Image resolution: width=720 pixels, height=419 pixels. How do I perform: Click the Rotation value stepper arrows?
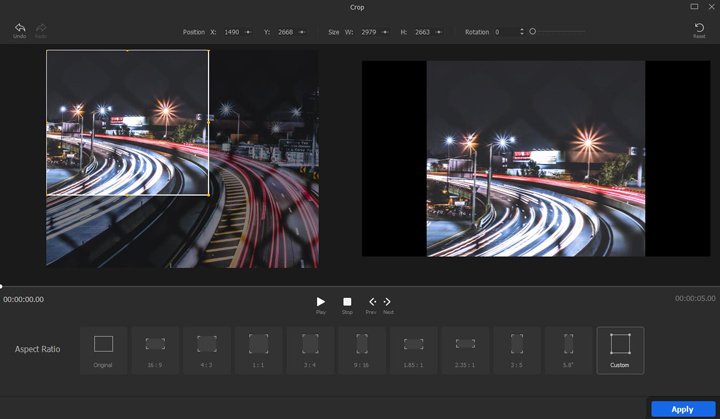pyautogui.click(x=521, y=32)
